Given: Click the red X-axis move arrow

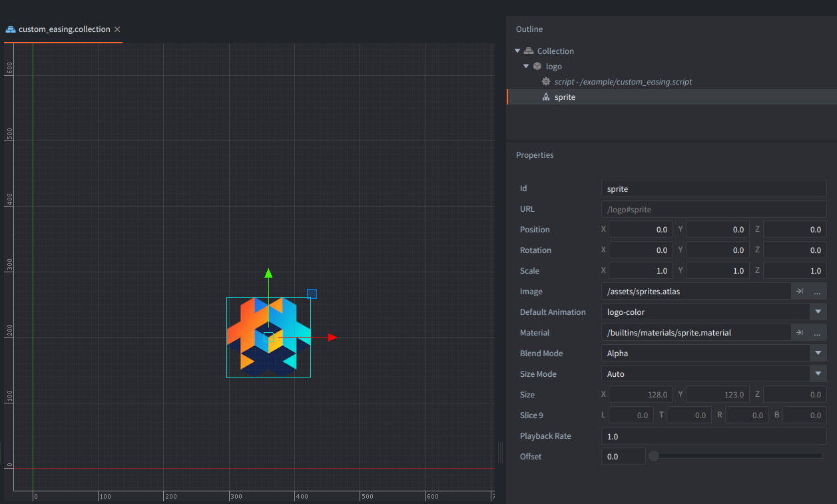Looking at the screenshot, I should [x=333, y=338].
